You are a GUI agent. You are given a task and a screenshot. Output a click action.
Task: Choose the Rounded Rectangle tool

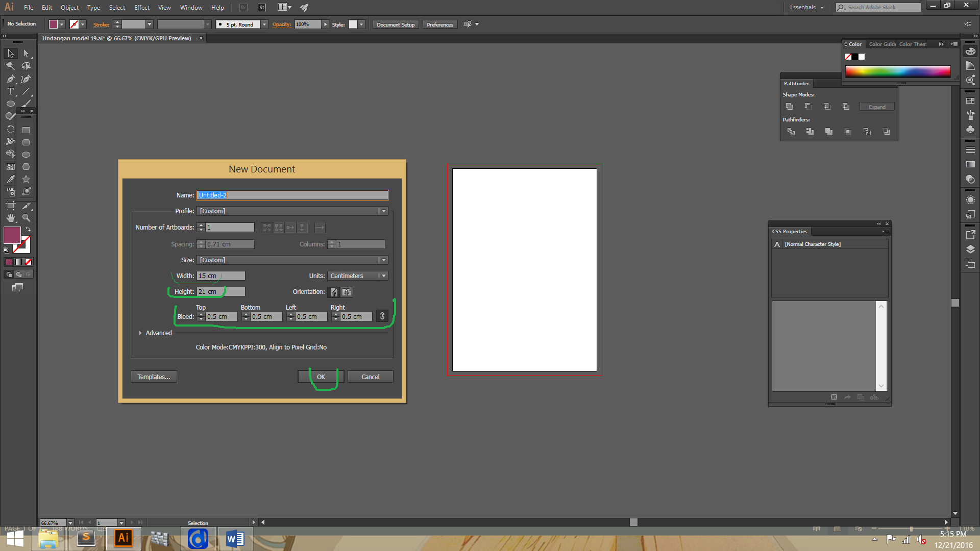click(26, 142)
